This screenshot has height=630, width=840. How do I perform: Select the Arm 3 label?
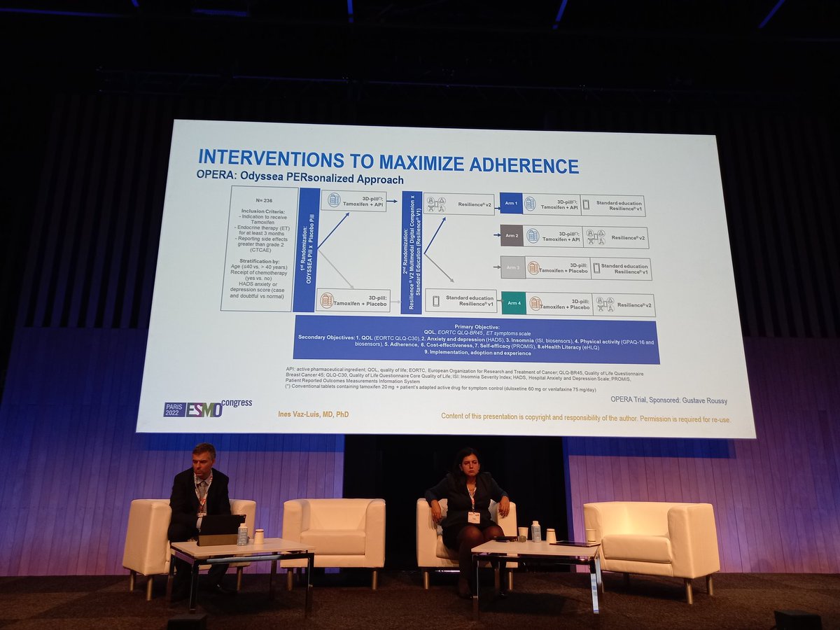point(514,267)
